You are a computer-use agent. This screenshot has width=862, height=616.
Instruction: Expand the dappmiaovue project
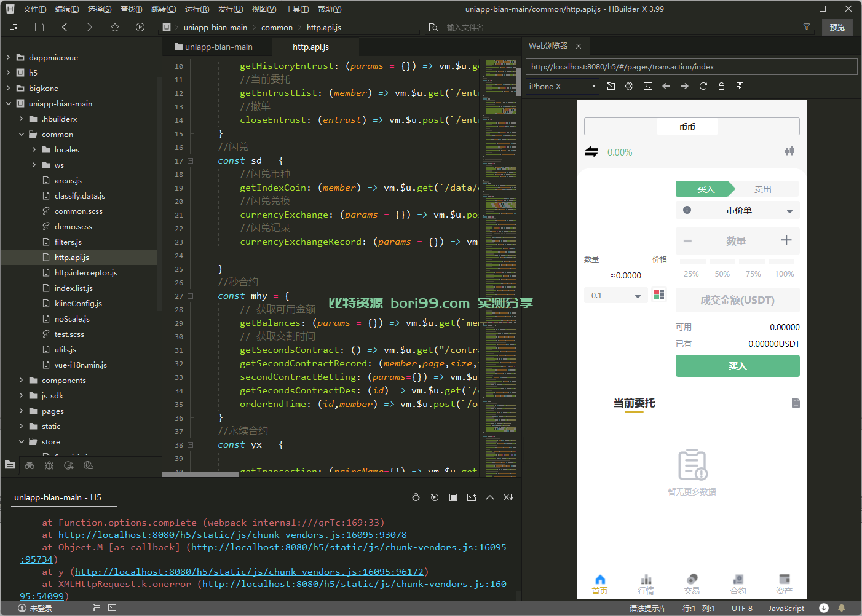pyautogui.click(x=8, y=57)
